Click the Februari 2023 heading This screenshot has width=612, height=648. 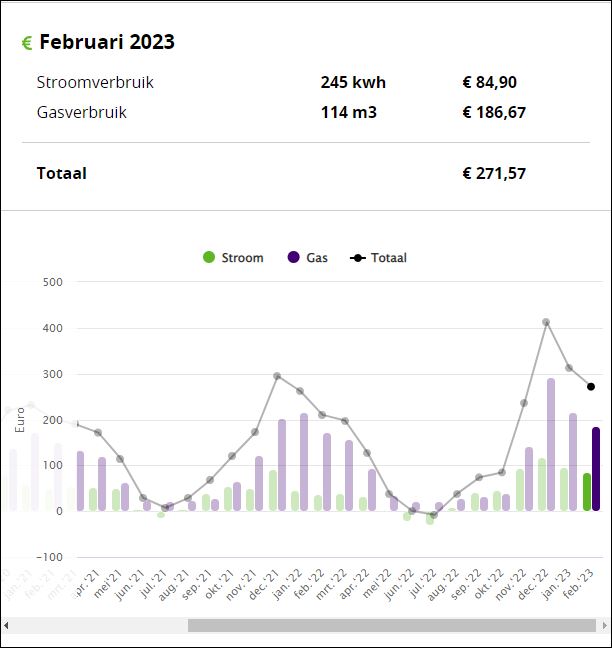tap(106, 42)
